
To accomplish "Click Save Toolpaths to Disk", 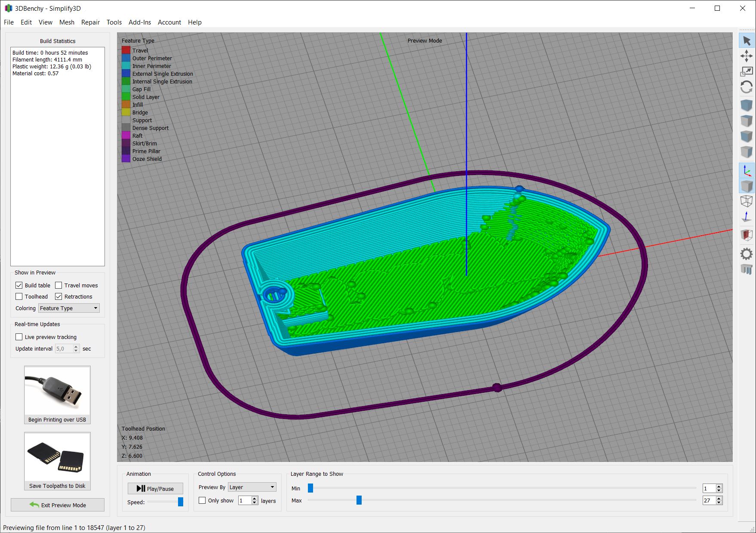I will [x=57, y=461].
